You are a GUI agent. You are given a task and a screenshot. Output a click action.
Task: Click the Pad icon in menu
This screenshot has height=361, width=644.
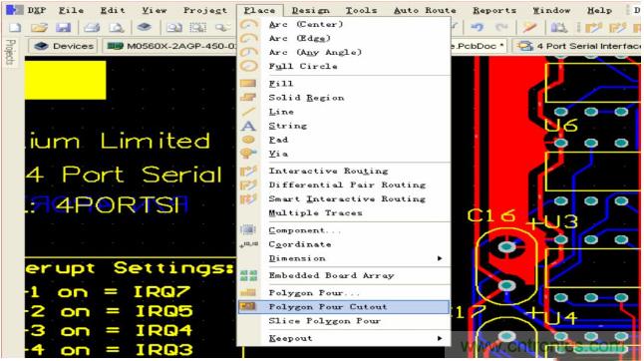(248, 140)
